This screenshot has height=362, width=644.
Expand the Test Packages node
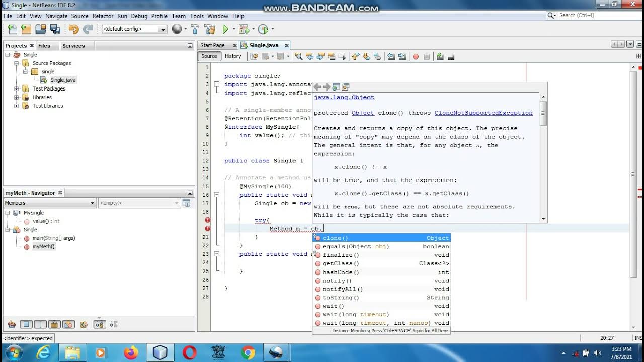(16, 89)
